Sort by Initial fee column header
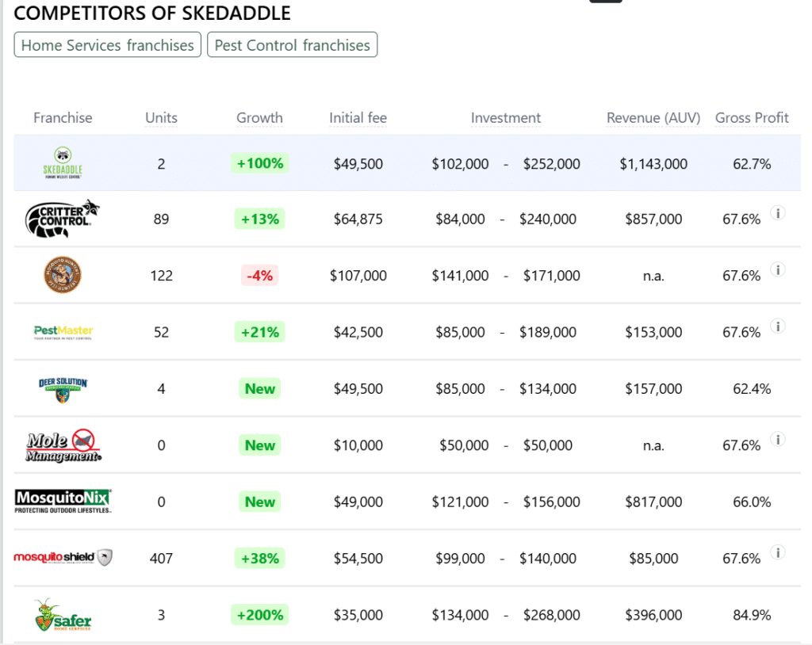The image size is (812, 645). coord(358,118)
